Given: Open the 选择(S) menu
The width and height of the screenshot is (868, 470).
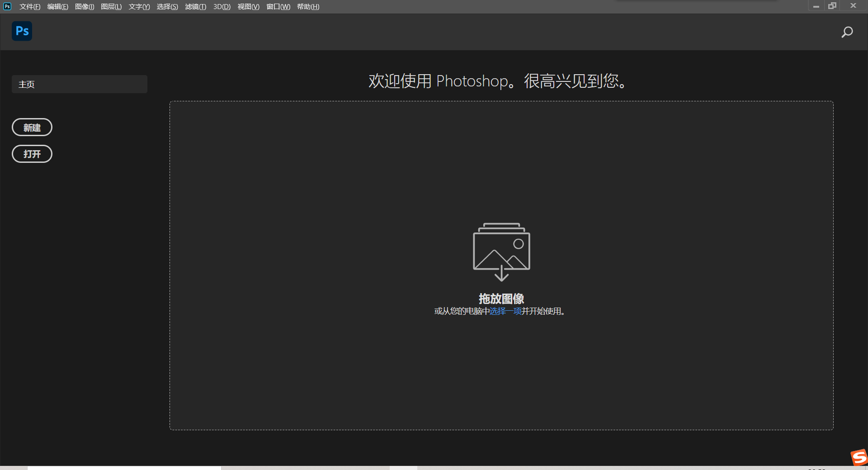Looking at the screenshot, I should [x=167, y=7].
